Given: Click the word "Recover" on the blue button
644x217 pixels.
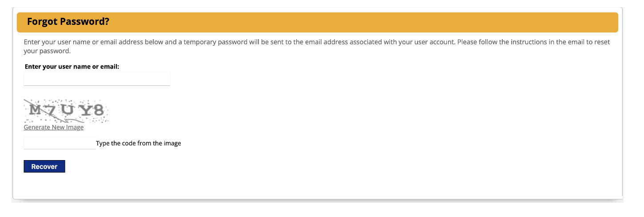Looking at the screenshot, I should click(44, 167).
